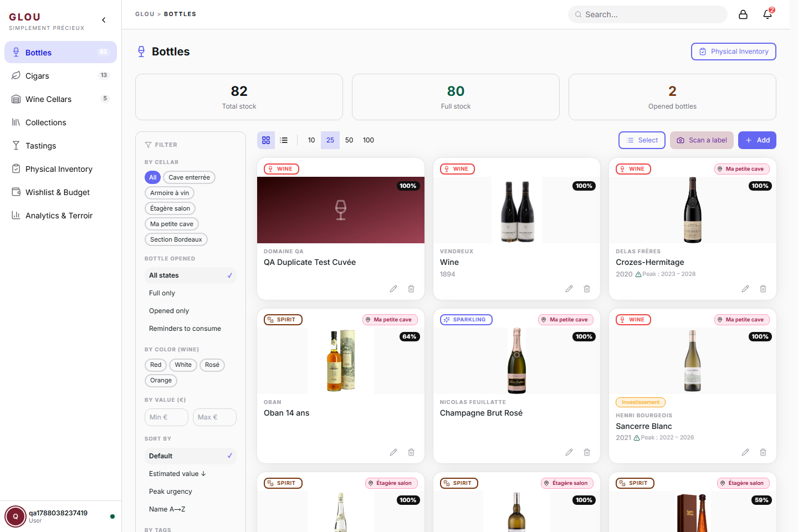Collapse the sidebar with the chevron arrow
The height and width of the screenshot is (532, 798).
click(x=104, y=20)
